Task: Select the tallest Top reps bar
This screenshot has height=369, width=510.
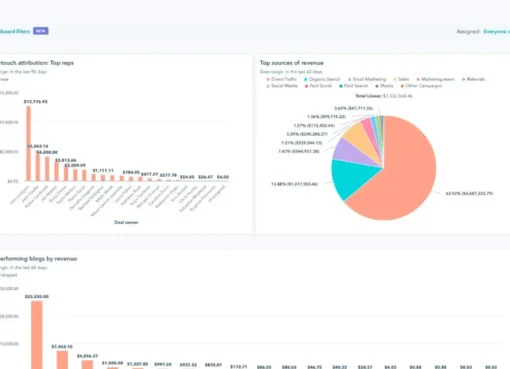Action: tap(29, 143)
